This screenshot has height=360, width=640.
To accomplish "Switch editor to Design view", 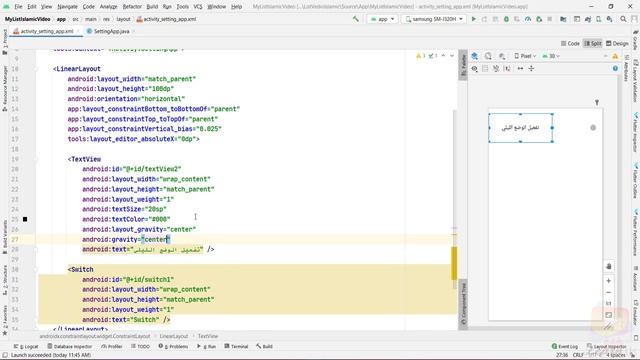I will click(x=617, y=43).
